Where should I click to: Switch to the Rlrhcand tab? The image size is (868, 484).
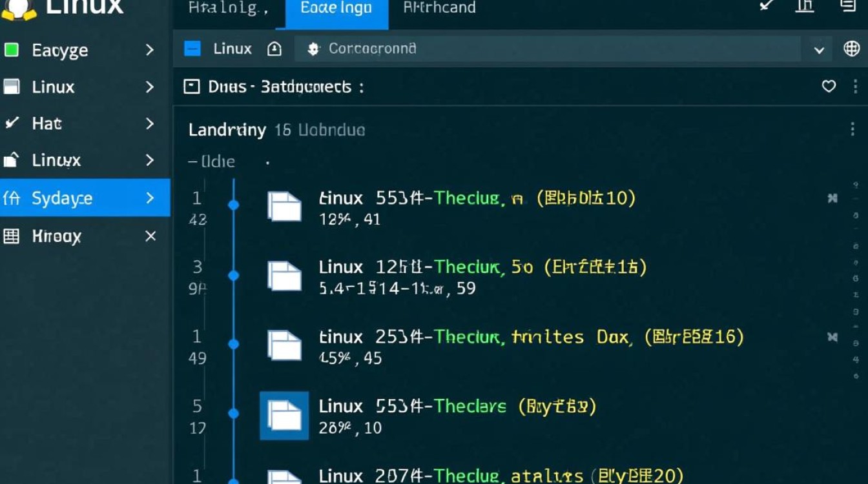point(438,8)
